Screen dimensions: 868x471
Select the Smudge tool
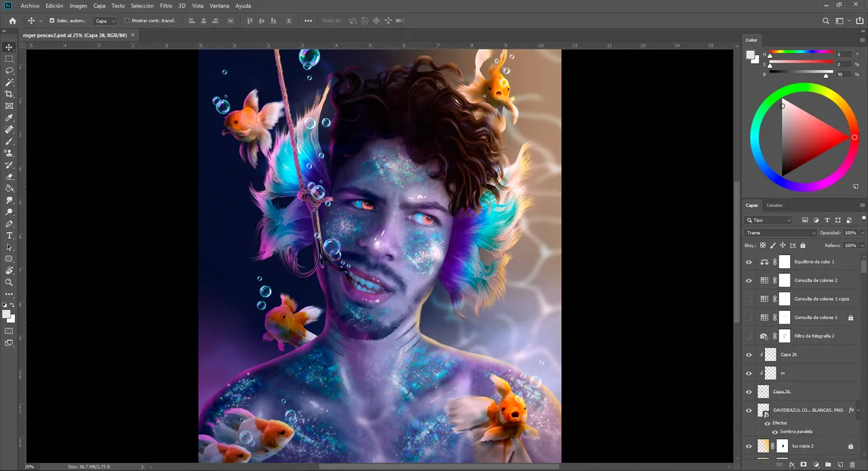tap(9, 200)
